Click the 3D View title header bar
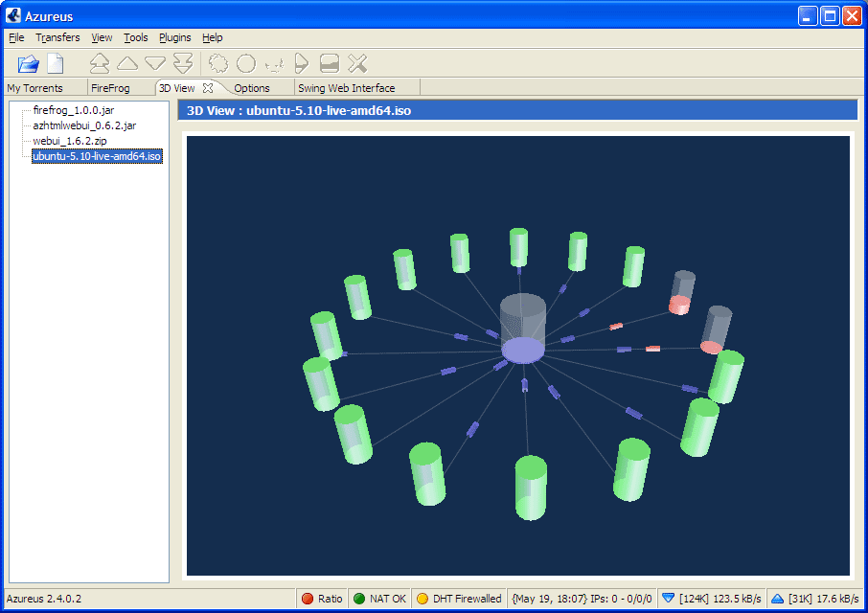The height and width of the screenshot is (613, 868). 517,111
